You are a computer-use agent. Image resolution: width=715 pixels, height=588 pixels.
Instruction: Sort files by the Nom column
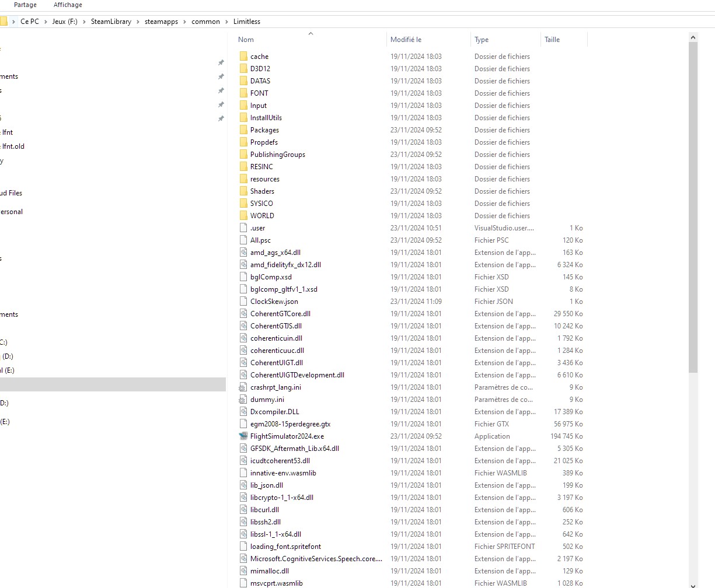click(x=246, y=40)
